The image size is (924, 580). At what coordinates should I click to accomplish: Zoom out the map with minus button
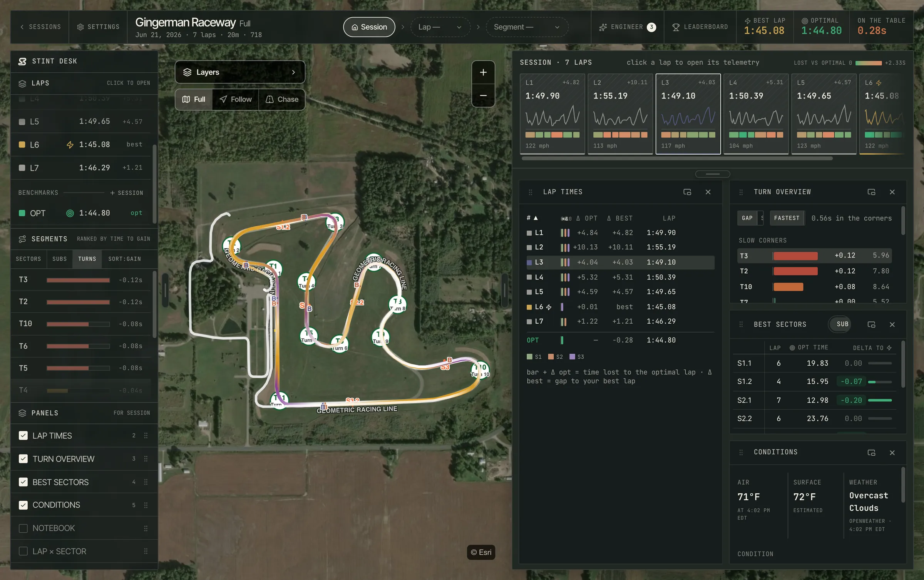(483, 95)
